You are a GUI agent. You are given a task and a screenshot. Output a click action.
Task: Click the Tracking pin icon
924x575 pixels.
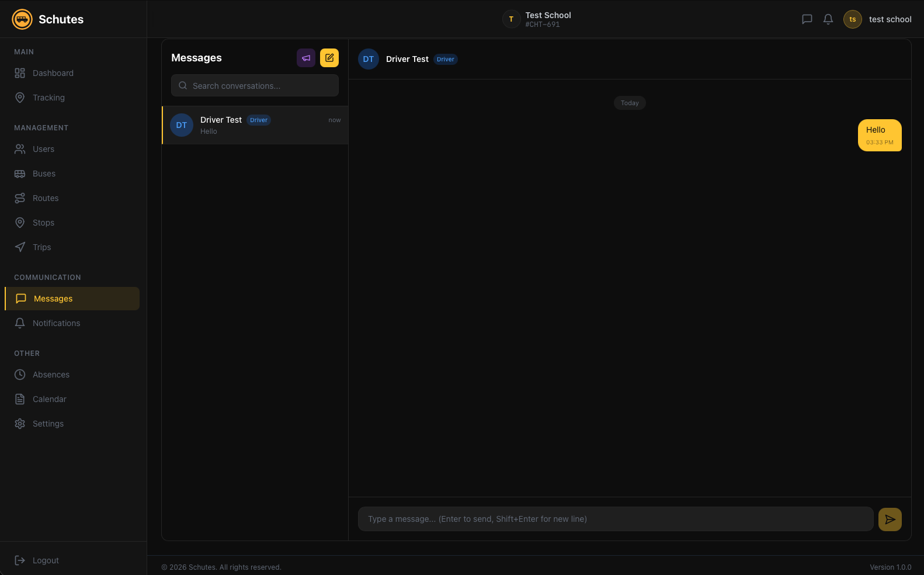(20, 98)
